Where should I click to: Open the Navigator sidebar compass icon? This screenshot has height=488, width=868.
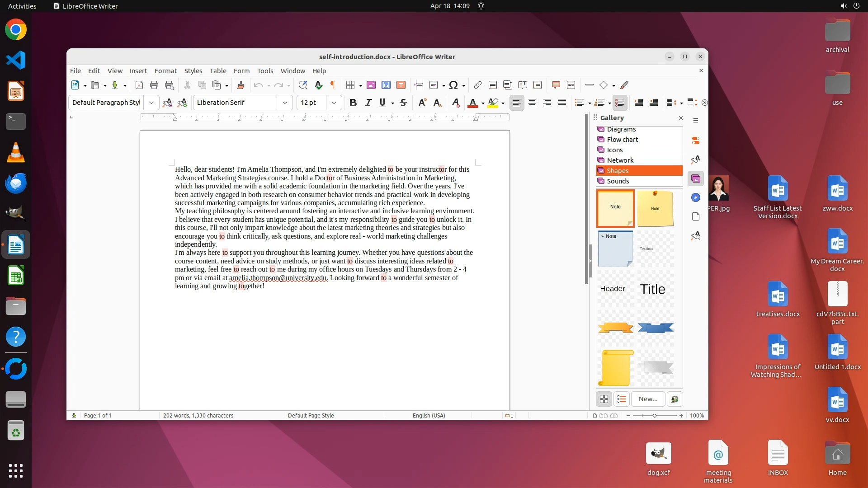click(696, 197)
